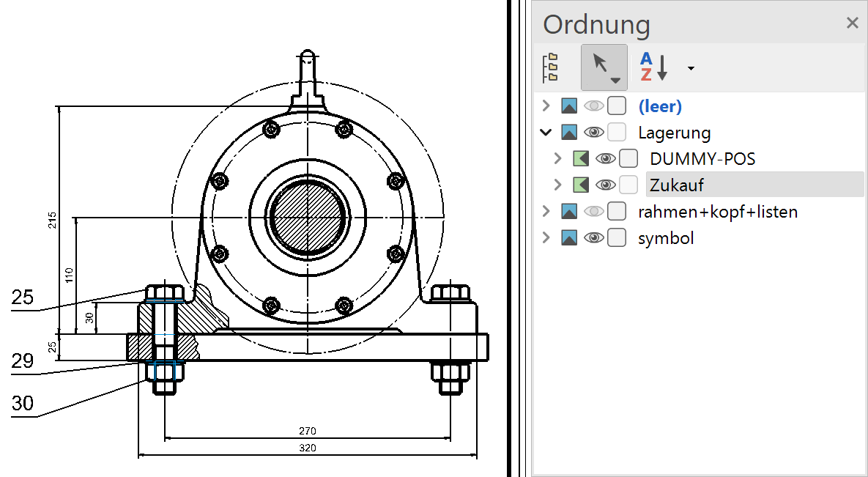This screenshot has height=477, width=868.
Task: Enable the checkbox beside symbol
Action: click(617, 238)
